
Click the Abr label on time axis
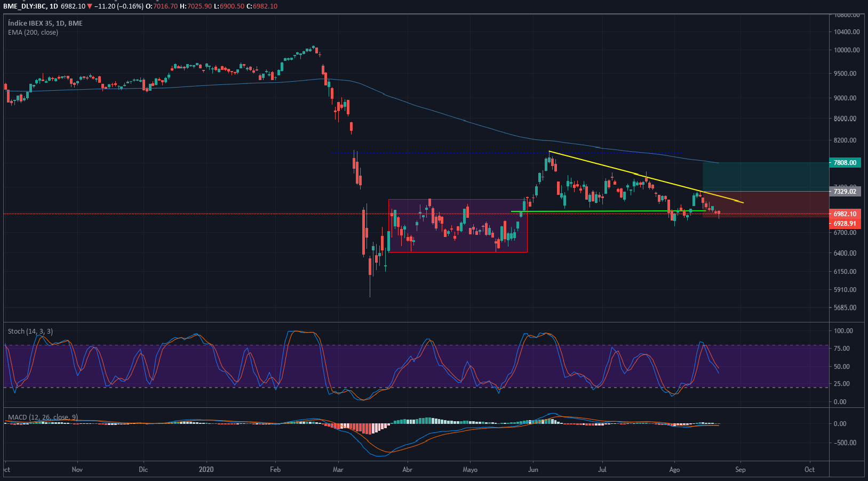[x=407, y=470]
